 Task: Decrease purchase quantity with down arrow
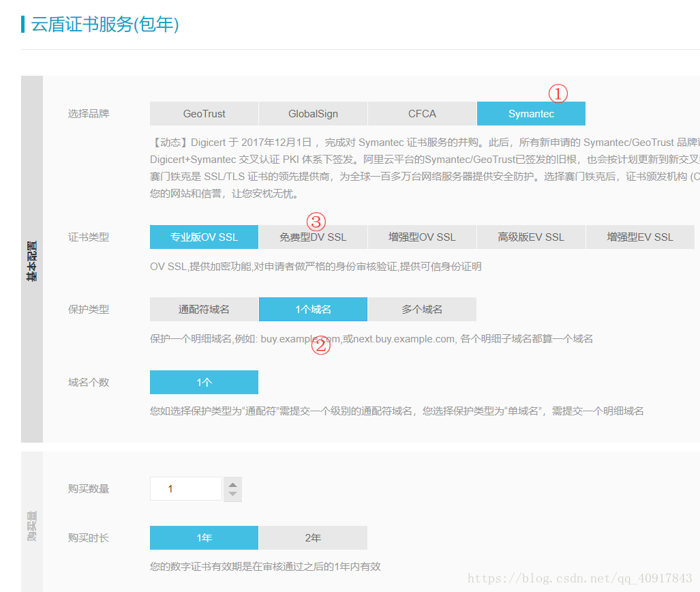point(232,494)
